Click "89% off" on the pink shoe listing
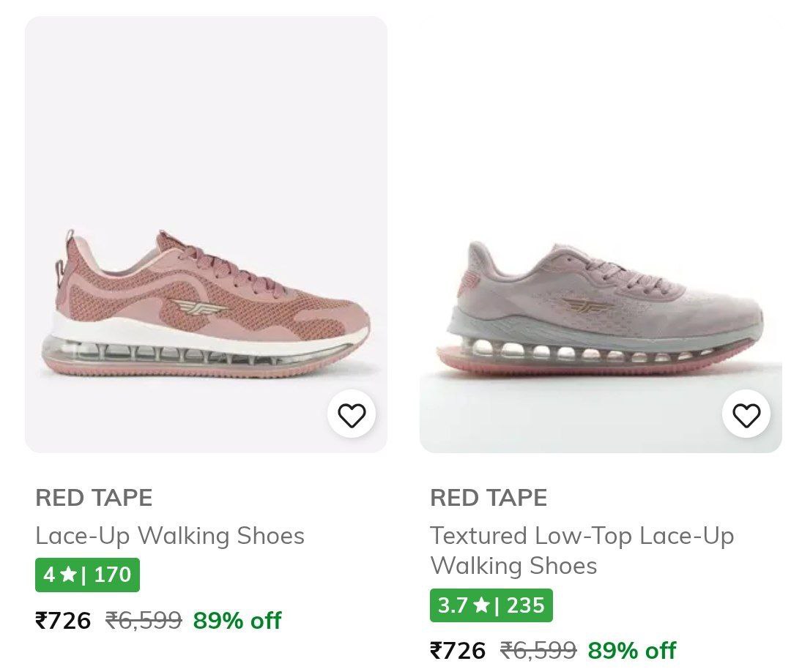The width and height of the screenshot is (791, 672). [x=237, y=621]
